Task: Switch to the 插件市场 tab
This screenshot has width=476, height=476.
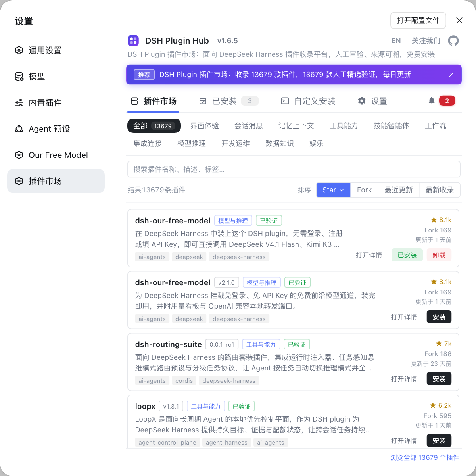Action: pyautogui.click(x=154, y=101)
